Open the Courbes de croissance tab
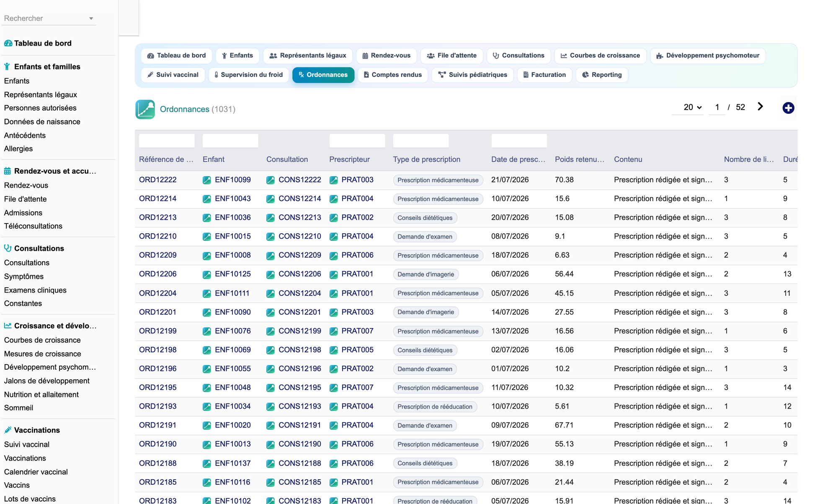The width and height of the screenshot is (815, 504). click(600, 56)
